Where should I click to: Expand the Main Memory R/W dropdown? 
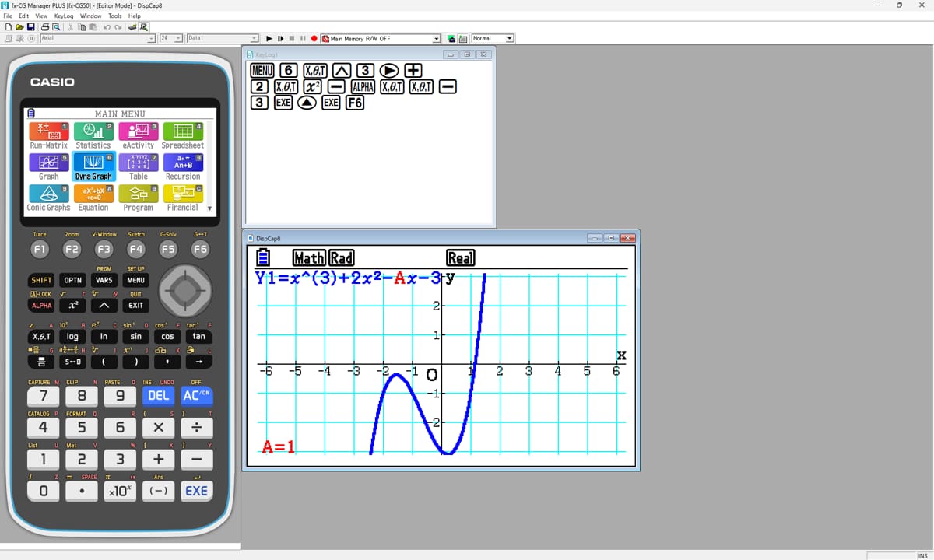436,38
